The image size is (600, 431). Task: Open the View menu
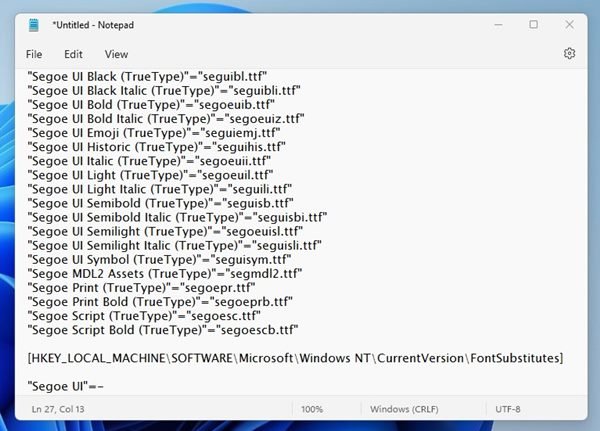click(x=116, y=54)
